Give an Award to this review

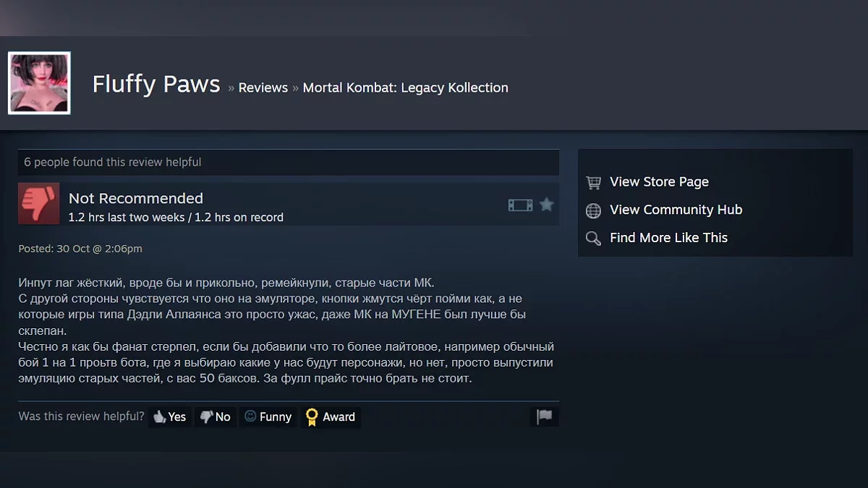(331, 417)
